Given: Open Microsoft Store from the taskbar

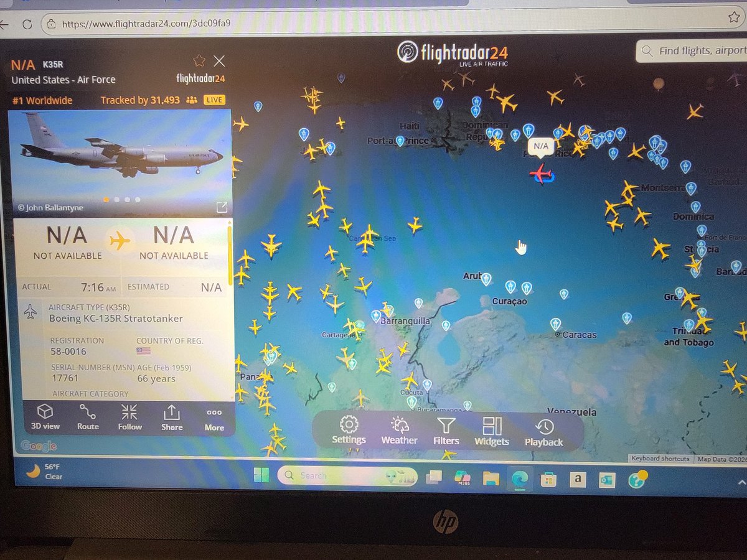Looking at the screenshot, I should pyautogui.click(x=548, y=479).
